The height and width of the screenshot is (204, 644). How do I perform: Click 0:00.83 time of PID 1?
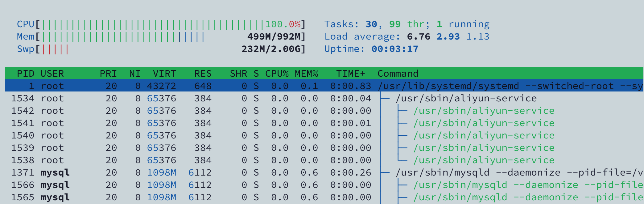pyautogui.click(x=351, y=86)
